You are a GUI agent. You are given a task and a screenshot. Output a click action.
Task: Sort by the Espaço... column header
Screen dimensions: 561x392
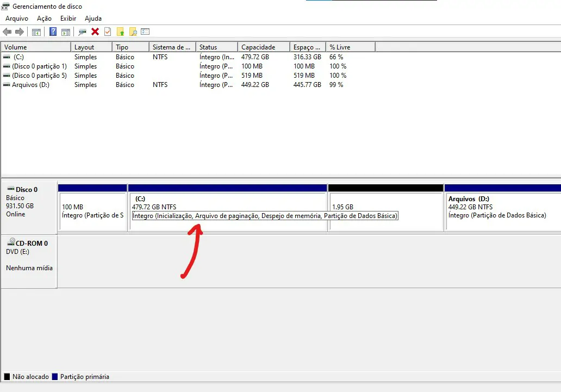308,47
